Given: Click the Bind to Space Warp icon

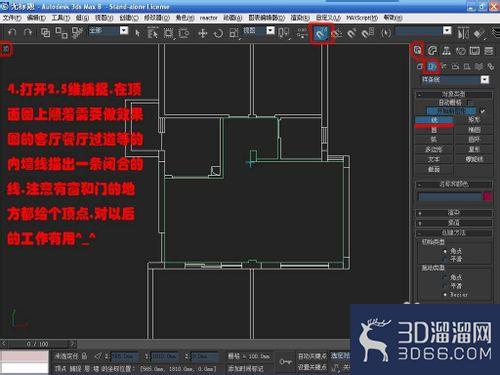Looking at the screenshot, I should tap(77, 33).
